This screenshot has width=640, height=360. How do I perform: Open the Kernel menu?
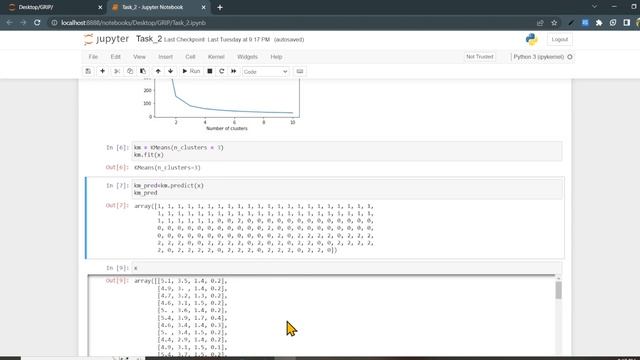[216, 57]
